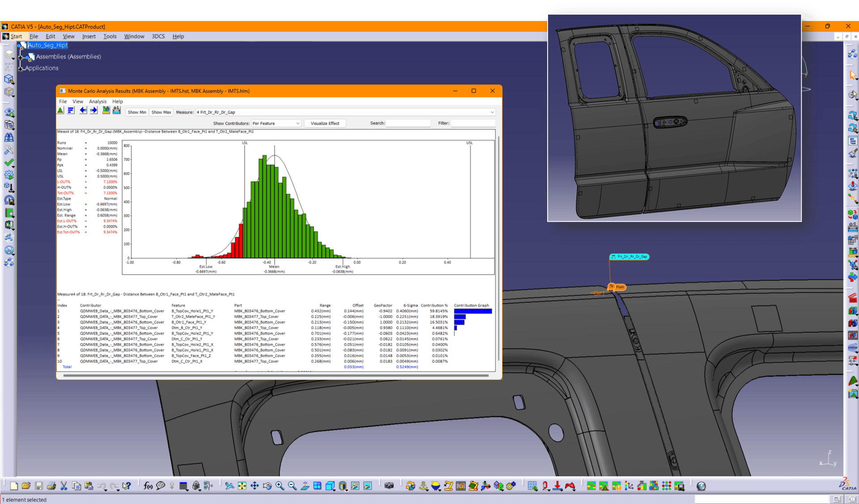Click the Save floppy disk icon
The height and width of the screenshot is (504, 859).
click(39, 486)
